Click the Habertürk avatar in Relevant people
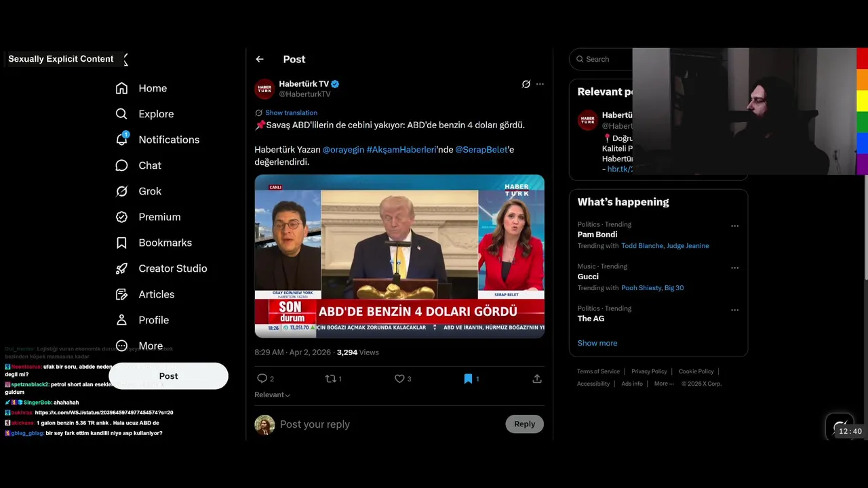This screenshot has height=488, width=868. (587, 120)
